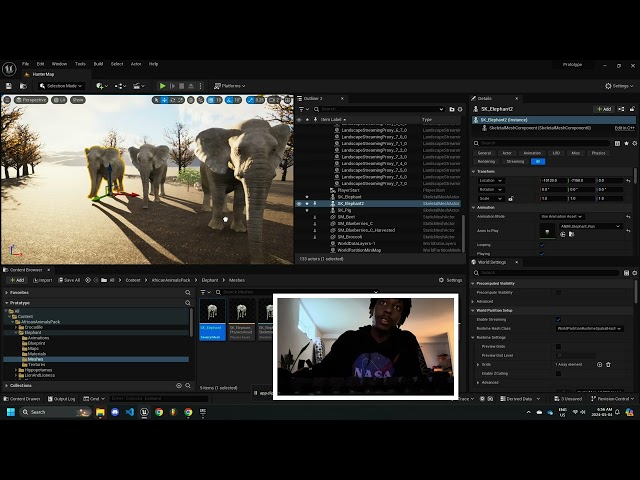Toggle viewport grid snapping
This screenshot has height=480, width=640.
211,100
